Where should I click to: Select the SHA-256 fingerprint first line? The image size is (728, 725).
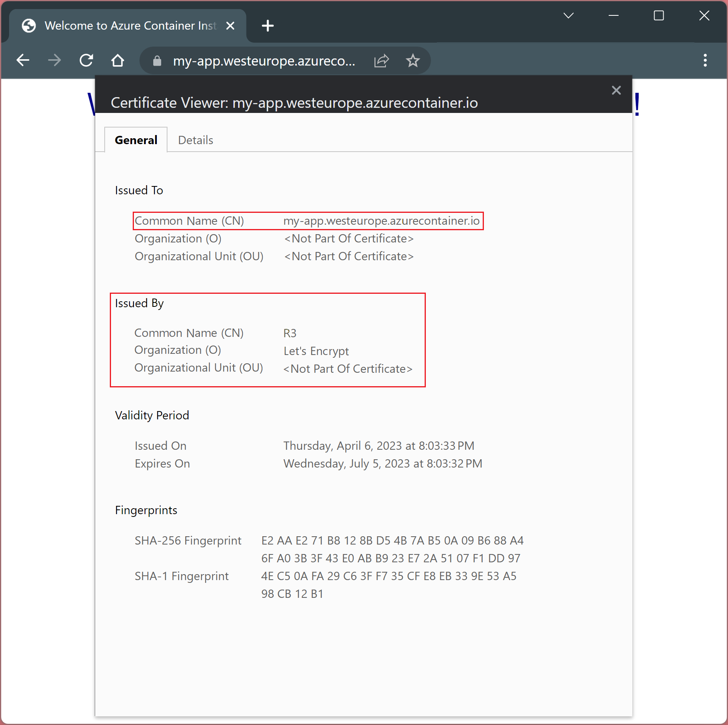[x=392, y=541]
